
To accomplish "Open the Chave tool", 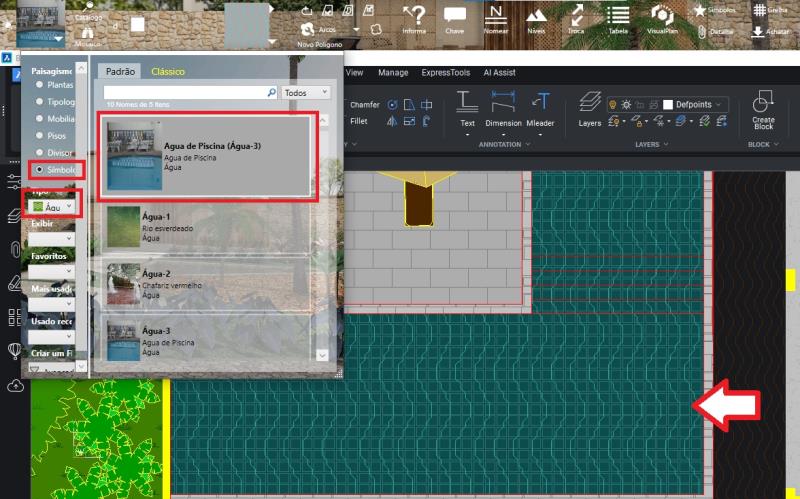I will pos(455,17).
